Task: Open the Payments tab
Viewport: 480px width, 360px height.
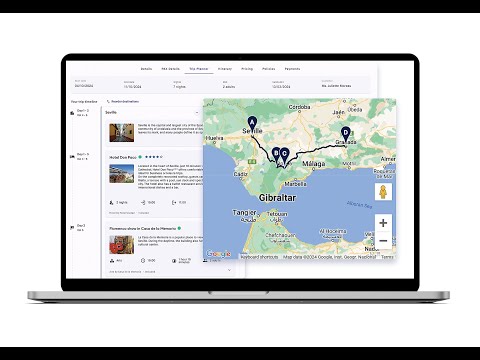Action: coord(292,69)
